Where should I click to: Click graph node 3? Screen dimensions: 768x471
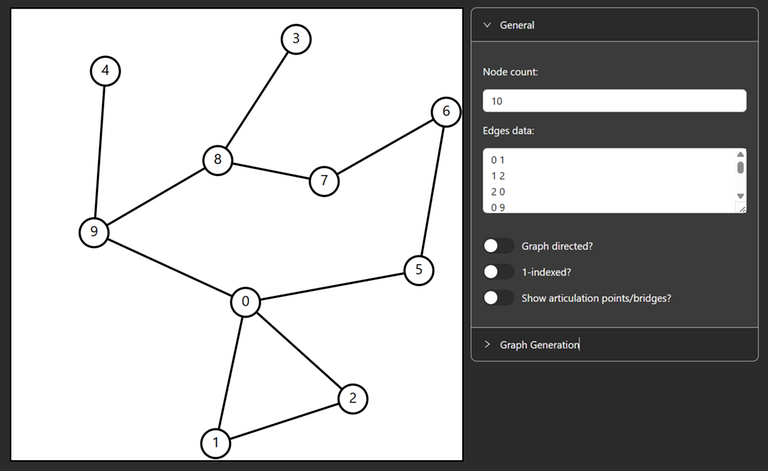pos(296,39)
